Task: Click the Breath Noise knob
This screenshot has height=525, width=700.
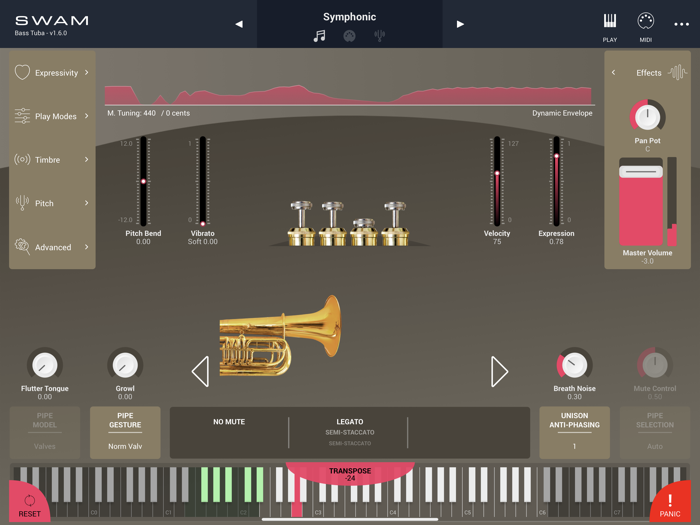Action: coord(574,365)
